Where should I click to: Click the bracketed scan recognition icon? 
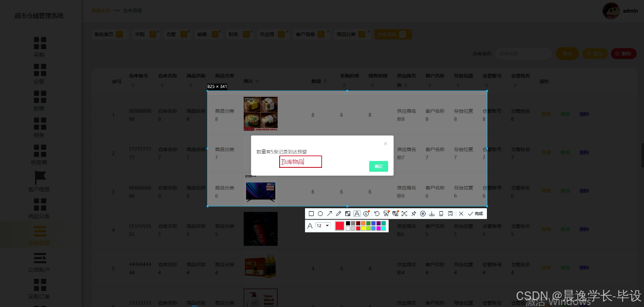point(404,214)
